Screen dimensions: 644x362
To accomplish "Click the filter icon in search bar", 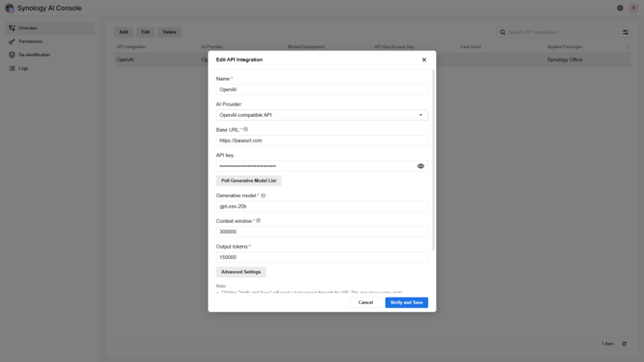I will (x=625, y=32).
